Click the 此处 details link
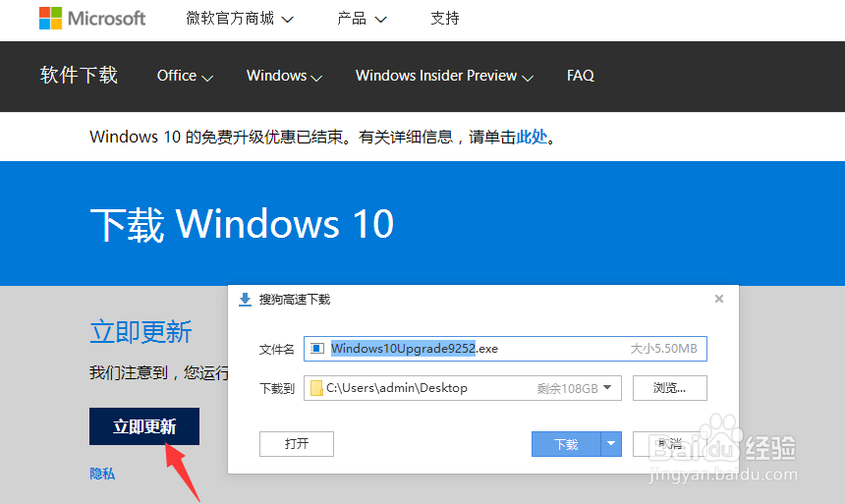 532,137
